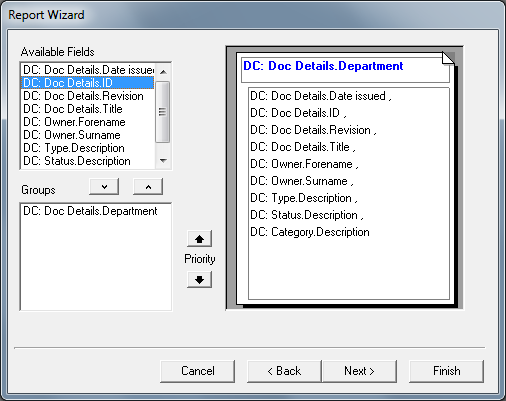The width and height of the screenshot is (506, 401).
Task: Select 'DC: Doc Details.Title' in Available Fields
Action: pos(88,109)
